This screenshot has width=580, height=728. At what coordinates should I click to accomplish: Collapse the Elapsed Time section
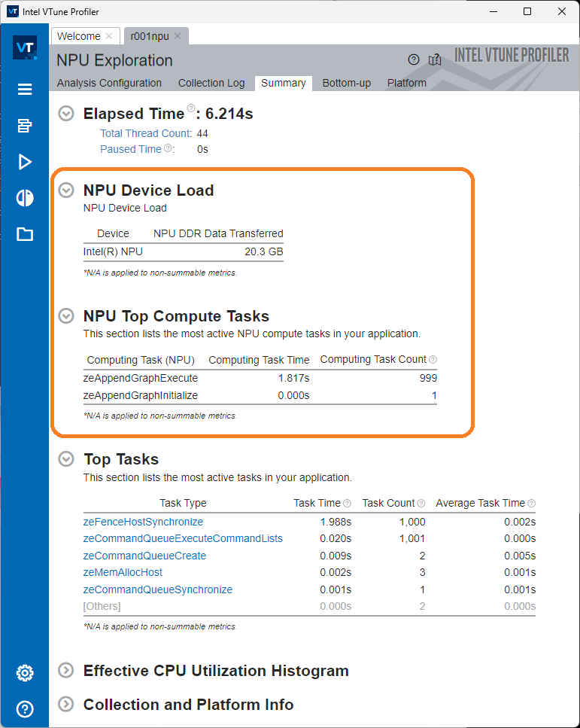67,114
